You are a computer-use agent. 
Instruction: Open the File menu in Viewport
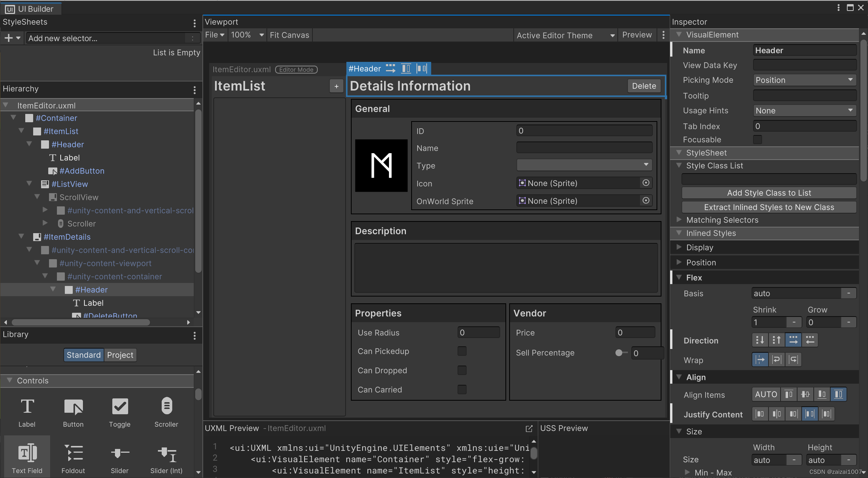[x=214, y=35]
